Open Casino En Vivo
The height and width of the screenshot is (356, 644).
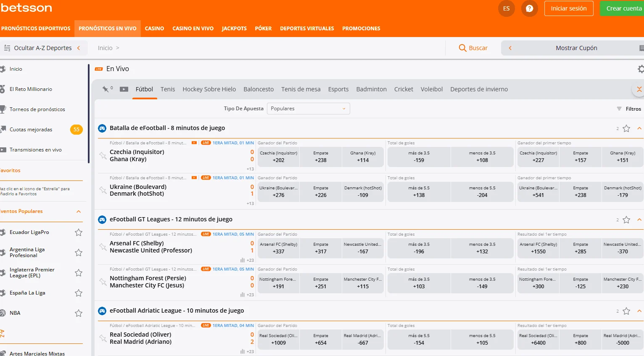193,28
